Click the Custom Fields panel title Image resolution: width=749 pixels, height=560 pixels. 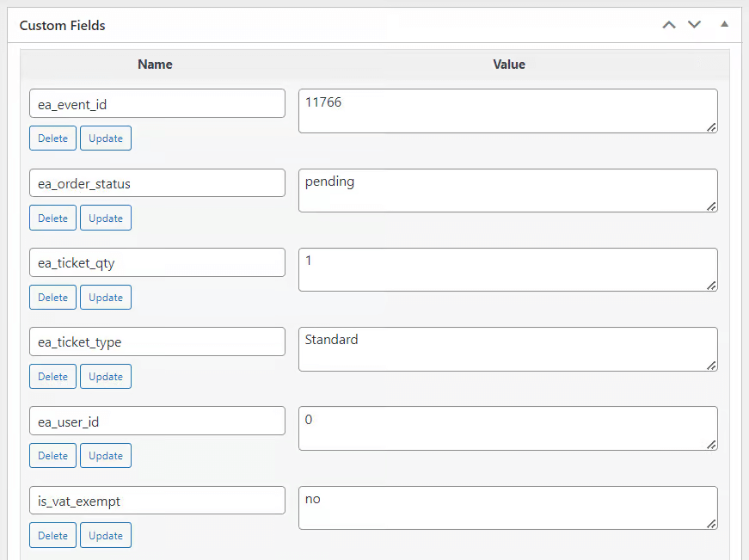coord(62,25)
